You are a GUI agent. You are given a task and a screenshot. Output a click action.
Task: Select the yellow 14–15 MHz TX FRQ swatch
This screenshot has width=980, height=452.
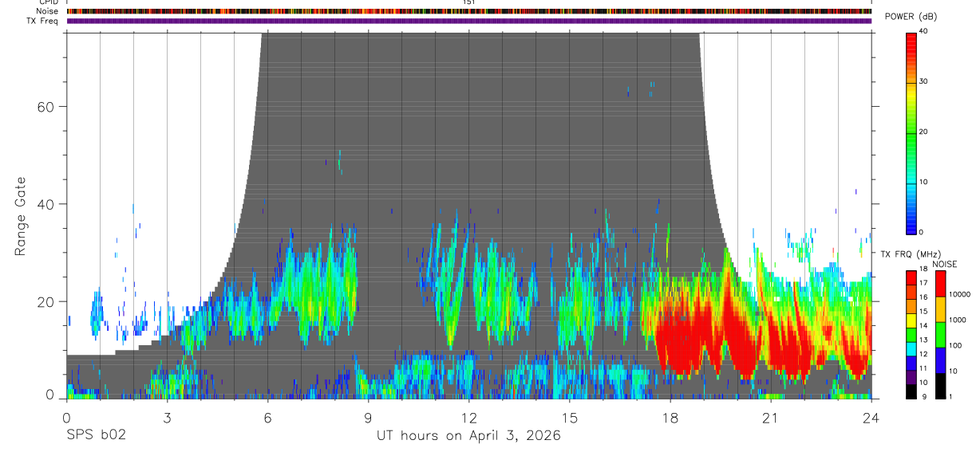pyautogui.click(x=911, y=320)
